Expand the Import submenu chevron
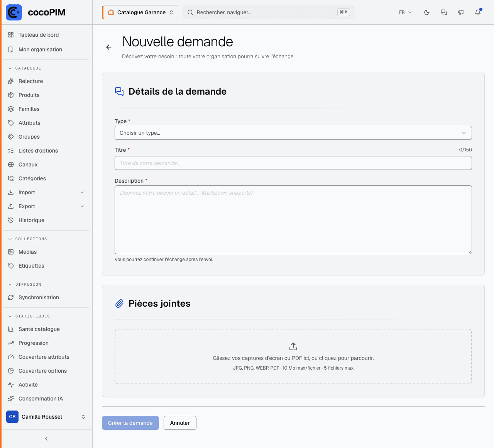Screen dimensions: 494x448 [82, 192]
